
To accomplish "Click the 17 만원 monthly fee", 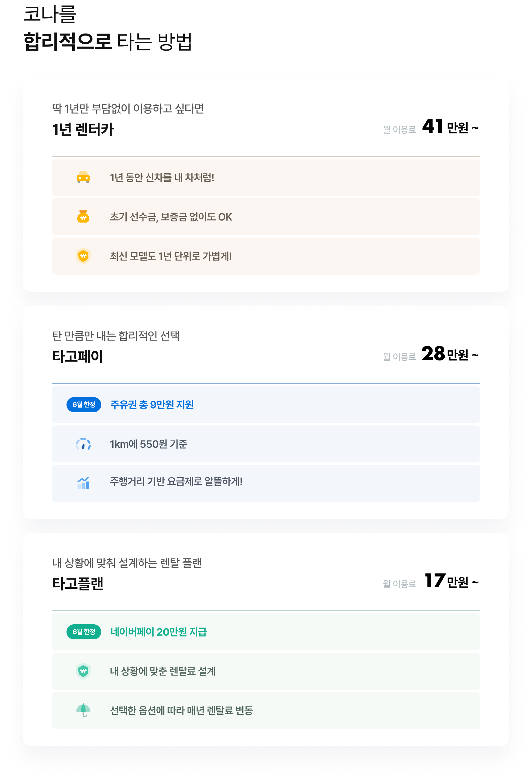I will pos(451,581).
